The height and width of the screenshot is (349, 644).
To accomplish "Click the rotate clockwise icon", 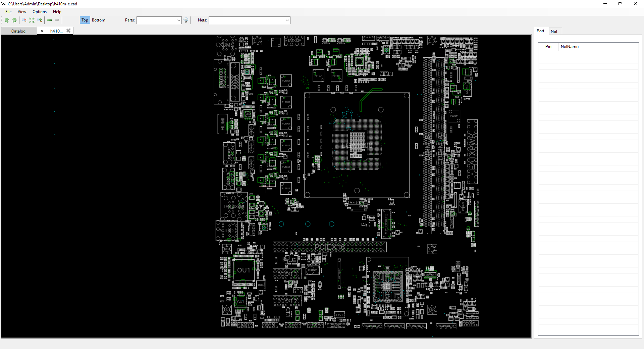I will (14, 20).
